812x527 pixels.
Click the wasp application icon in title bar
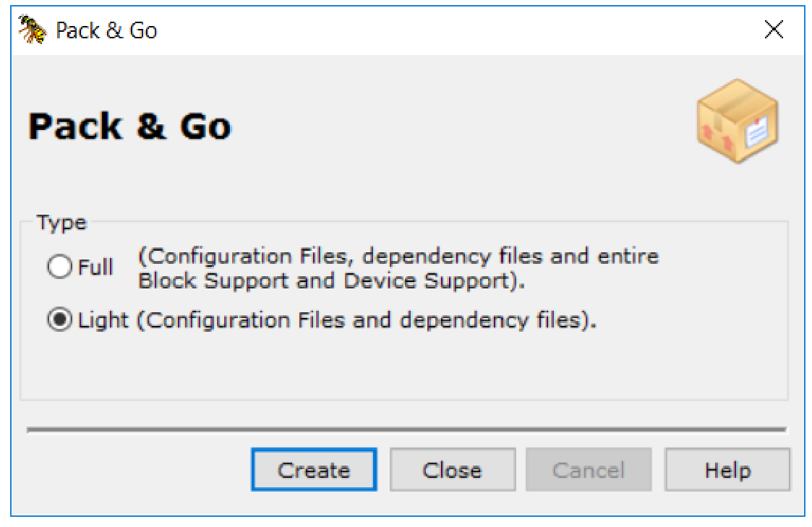click(x=33, y=30)
